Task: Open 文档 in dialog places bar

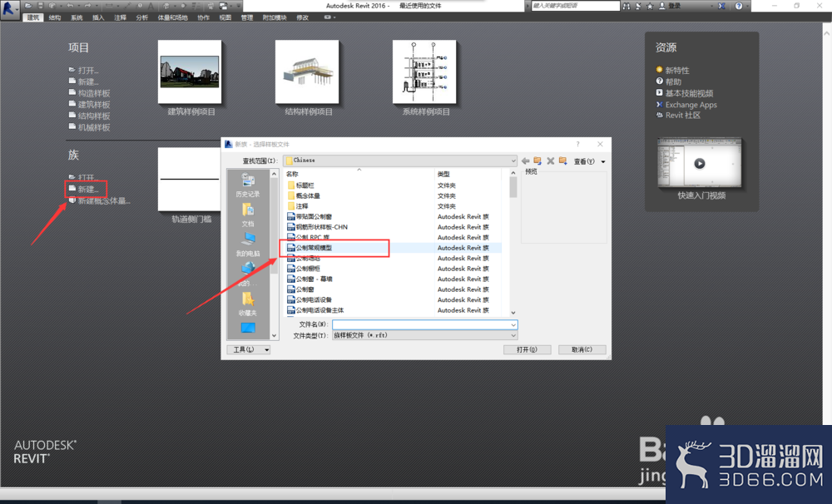Action: (248, 215)
